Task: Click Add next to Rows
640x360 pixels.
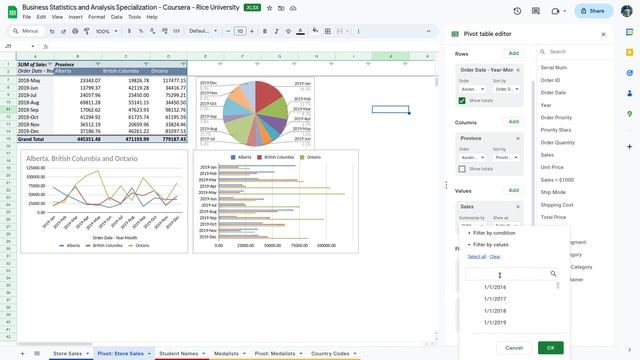Action: (513, 53)
